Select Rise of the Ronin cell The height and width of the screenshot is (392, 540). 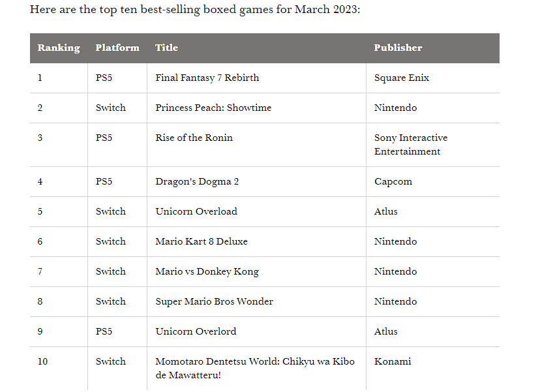pyautogui.click(x=194, y=138)
